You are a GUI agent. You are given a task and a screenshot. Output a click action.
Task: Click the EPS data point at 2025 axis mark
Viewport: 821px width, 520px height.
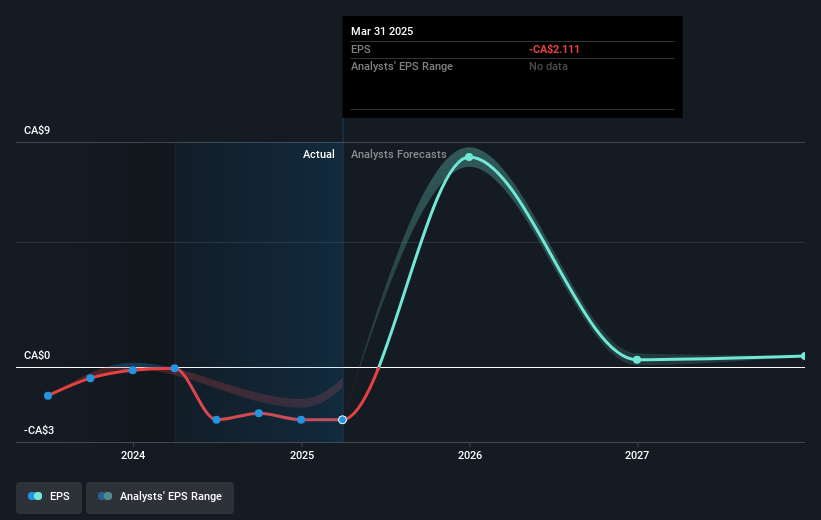coord(301,419)
